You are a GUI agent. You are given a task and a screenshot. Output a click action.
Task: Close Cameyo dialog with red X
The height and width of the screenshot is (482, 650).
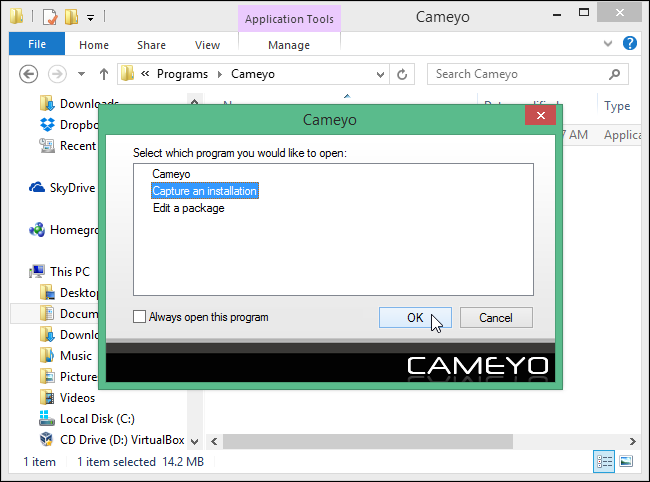click(x=541, y=115)
